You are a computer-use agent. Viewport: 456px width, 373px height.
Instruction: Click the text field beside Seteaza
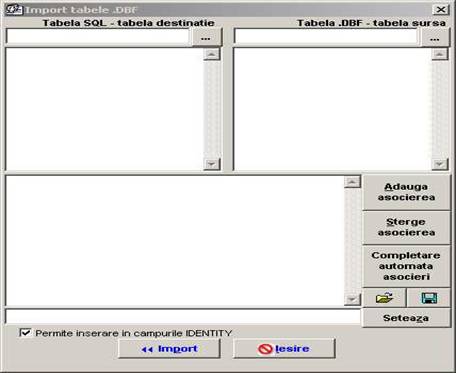[183, 316]
